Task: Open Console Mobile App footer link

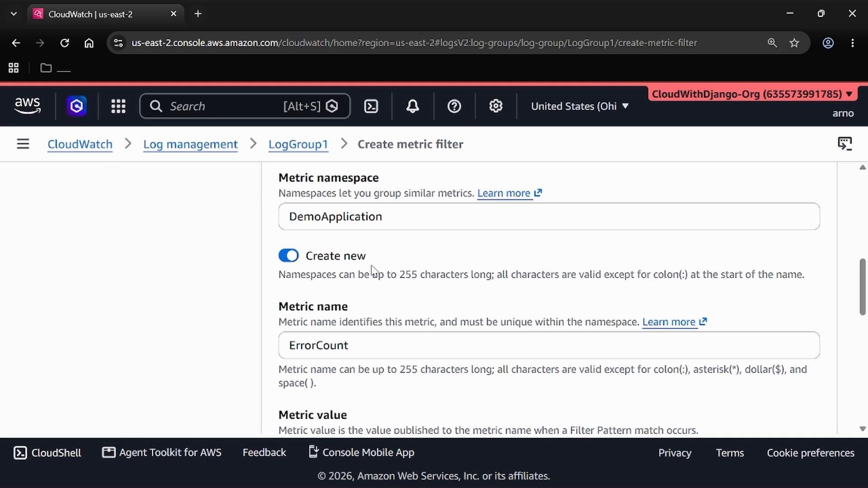Action: point(361,453)
